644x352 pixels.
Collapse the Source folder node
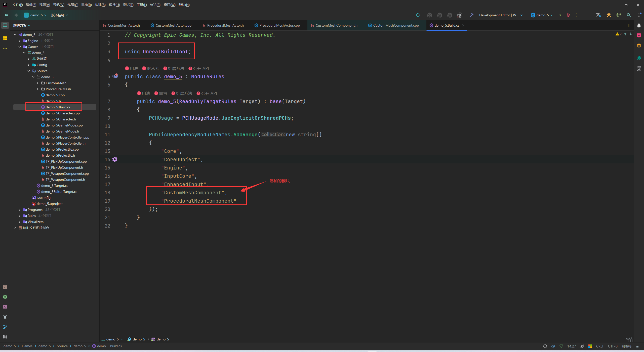[x=29, y=71]
